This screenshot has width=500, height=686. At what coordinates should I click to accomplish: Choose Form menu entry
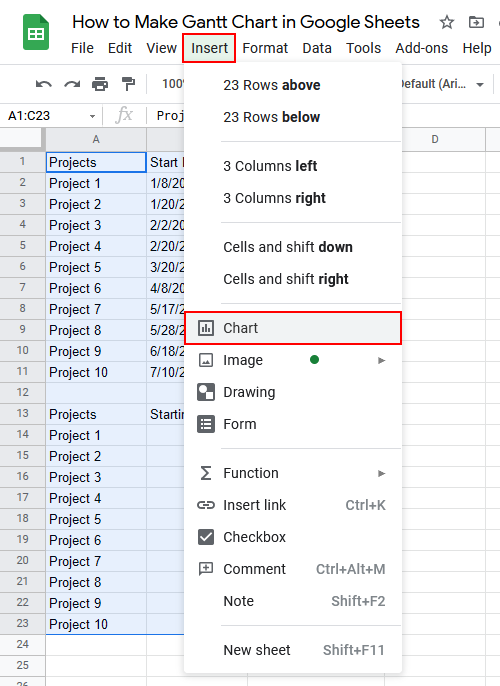click(x=293, y=424)
